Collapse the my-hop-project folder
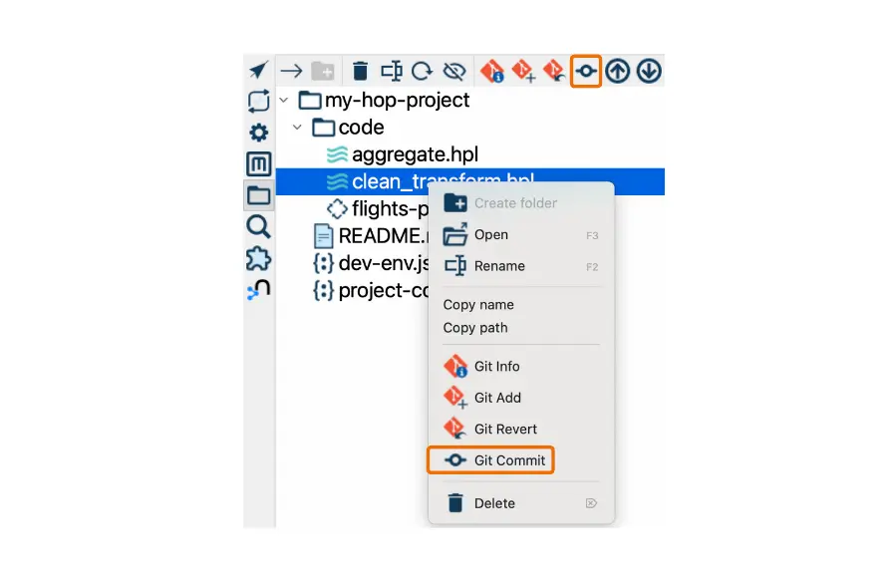 [284, 101]
